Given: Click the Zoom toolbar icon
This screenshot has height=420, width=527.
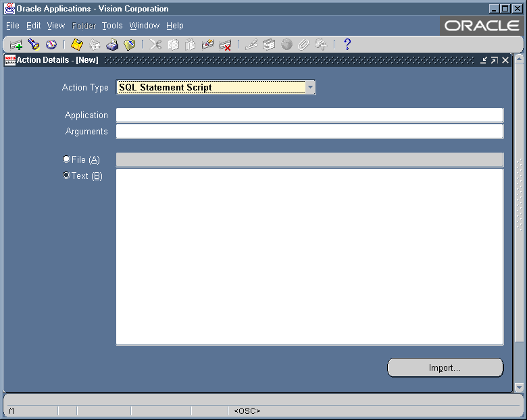Looking at the screenshot, I should pos(268,45).
